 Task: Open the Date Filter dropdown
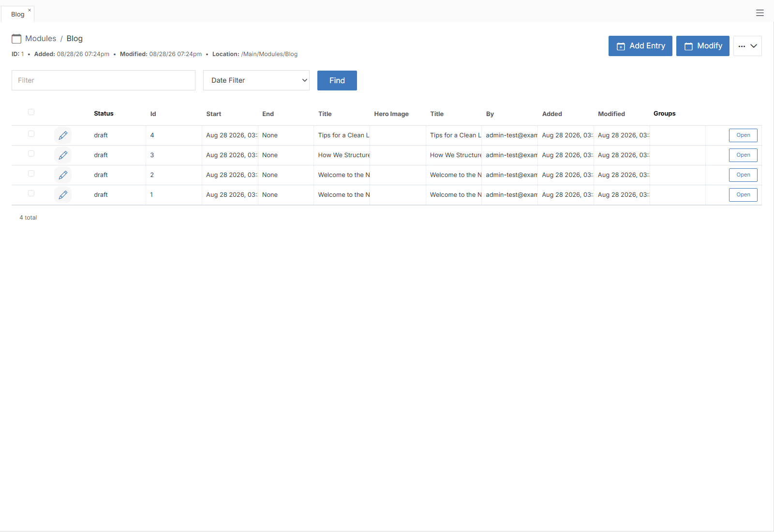(256, 80)
